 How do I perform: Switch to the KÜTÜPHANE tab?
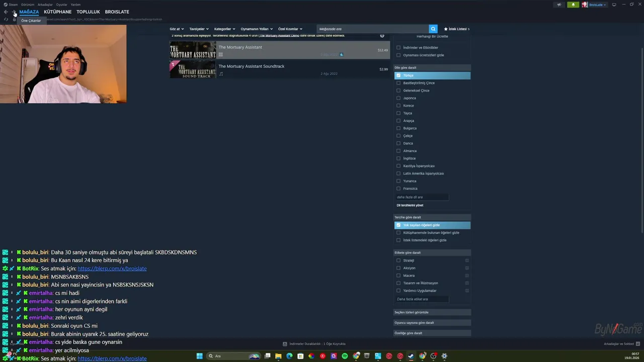click(58, 12)
